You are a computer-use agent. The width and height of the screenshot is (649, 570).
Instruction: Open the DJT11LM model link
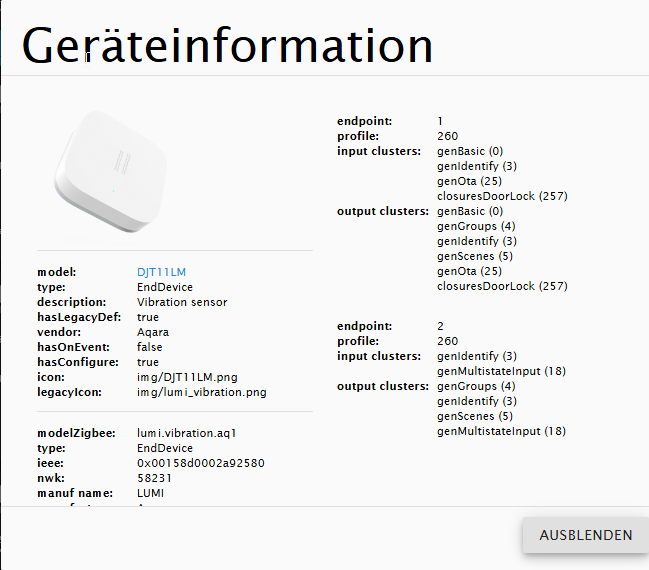tap(161, 272)
